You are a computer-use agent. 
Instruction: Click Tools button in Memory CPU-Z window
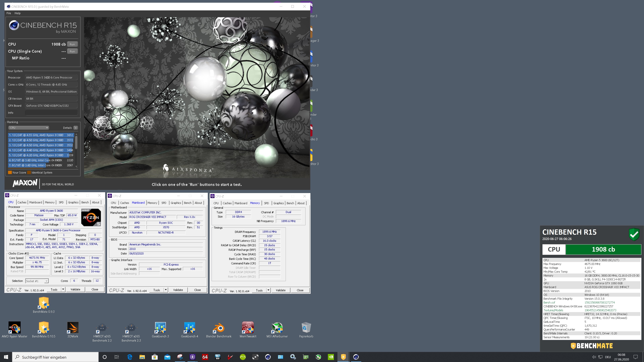pos(259,290)
